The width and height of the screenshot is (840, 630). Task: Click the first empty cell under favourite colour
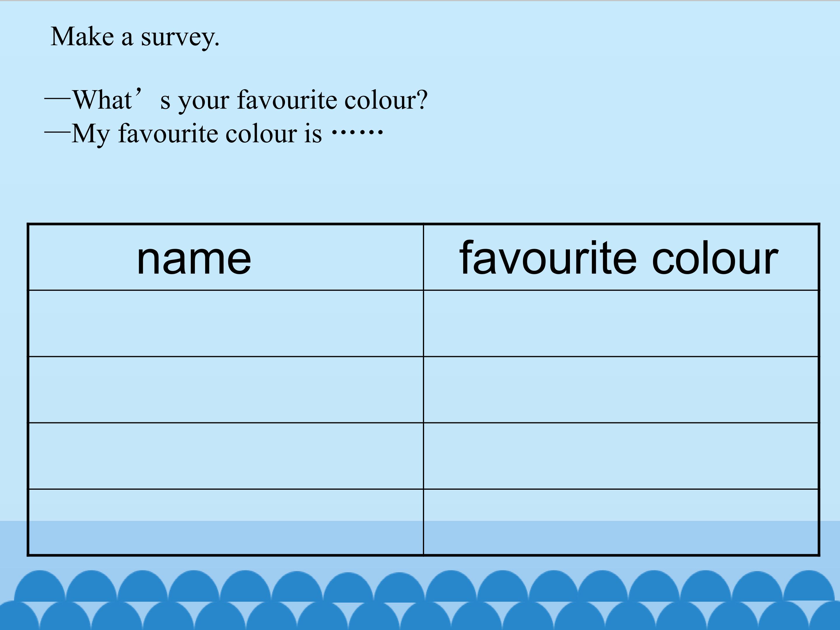click(620, 323)
